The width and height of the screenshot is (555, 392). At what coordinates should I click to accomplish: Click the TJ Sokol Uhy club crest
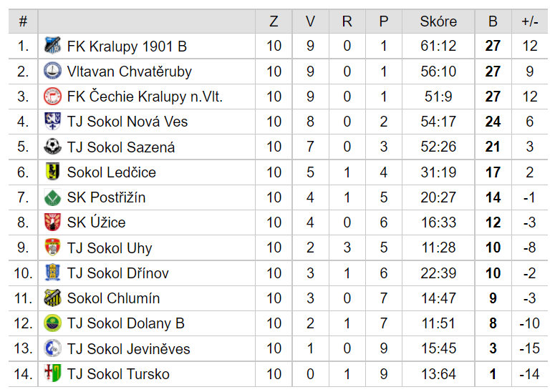click(x=52, y=248)
